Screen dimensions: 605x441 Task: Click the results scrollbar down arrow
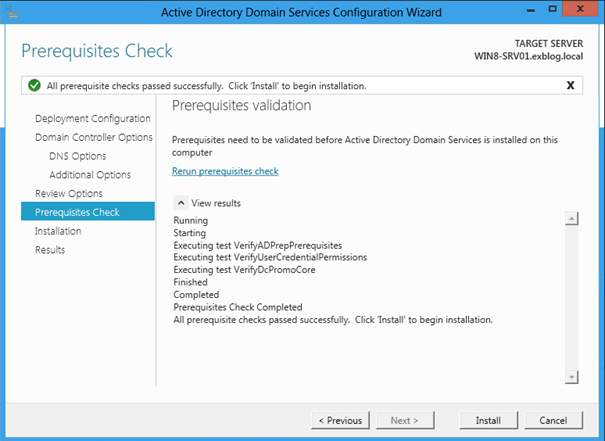point(571,377)
